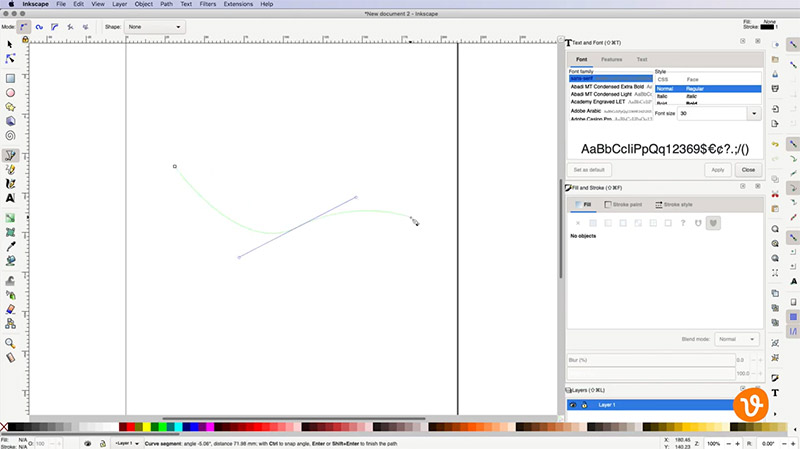
Task: Click the Font size input field
Action: 712,113
